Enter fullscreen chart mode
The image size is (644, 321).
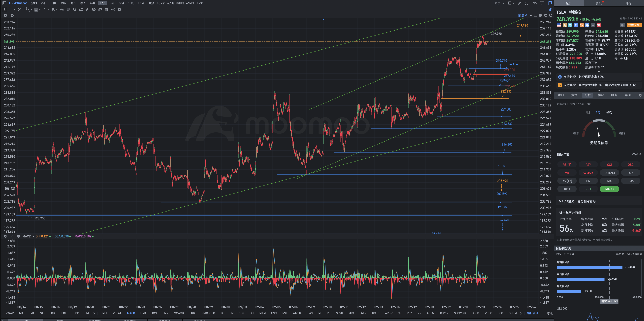[526, 3]
